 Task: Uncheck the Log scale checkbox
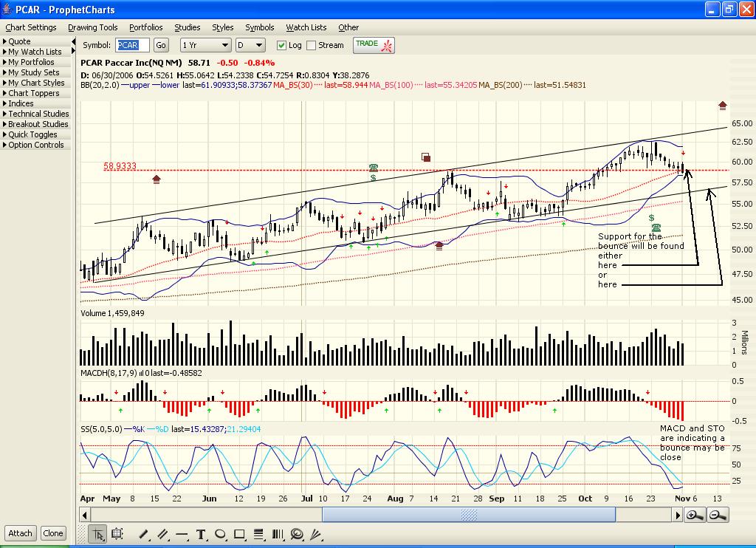(x=281, y=45)
